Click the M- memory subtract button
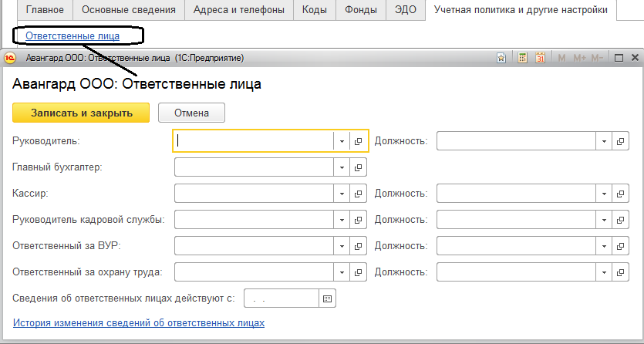Screen dimensions: 644x344 [x=597, y=58]
